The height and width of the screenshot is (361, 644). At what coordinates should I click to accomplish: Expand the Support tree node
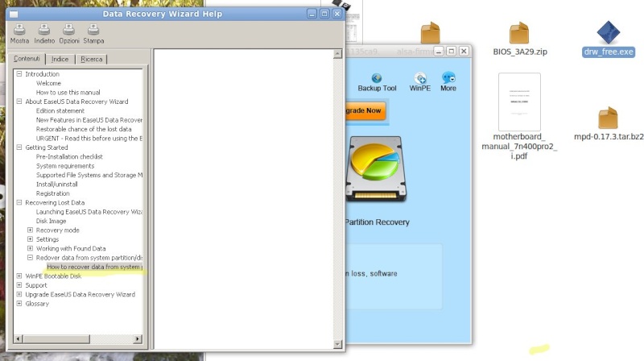(x=19, y=285)
